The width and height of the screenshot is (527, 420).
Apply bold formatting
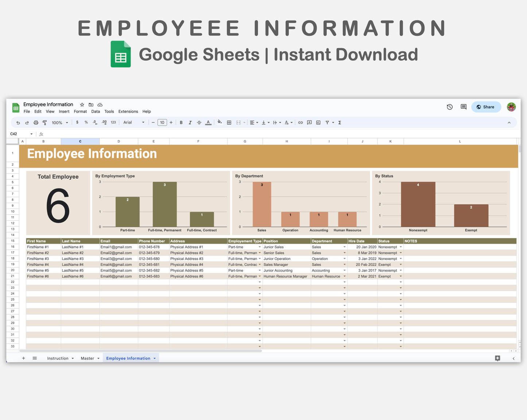pyautogui.click(x=181, y=122)
